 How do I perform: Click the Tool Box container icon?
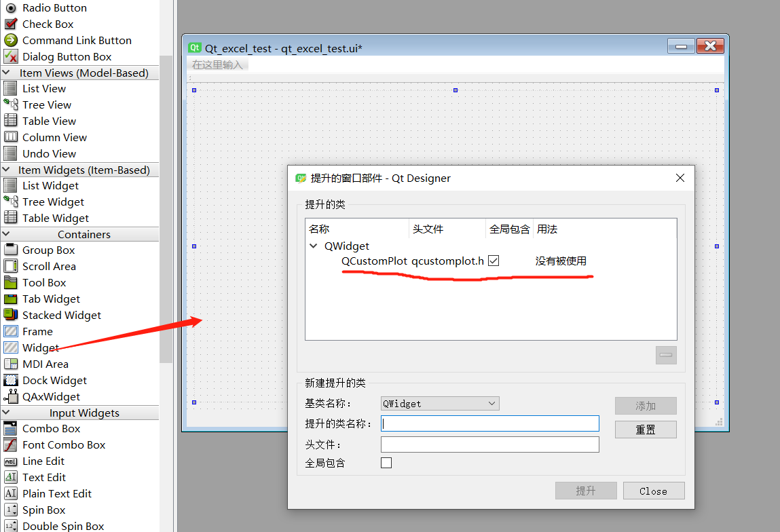point(10,282)
